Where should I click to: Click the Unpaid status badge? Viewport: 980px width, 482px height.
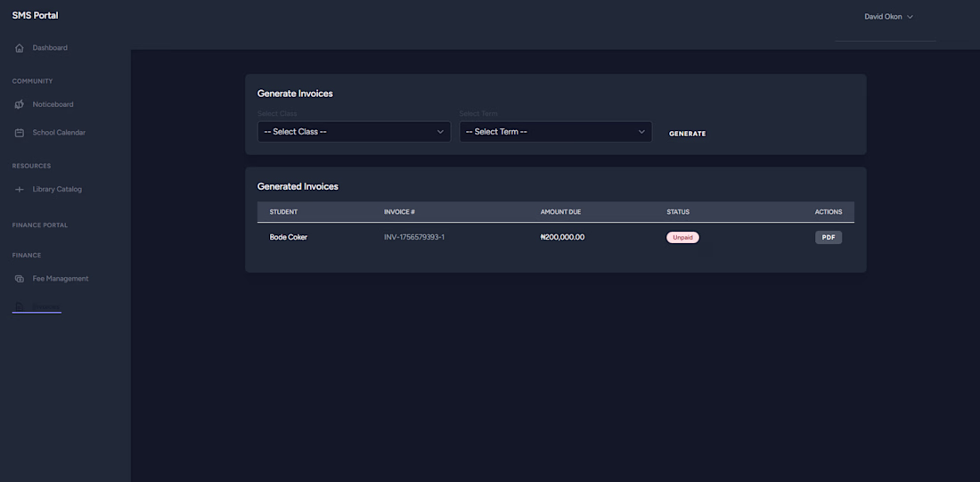coord(682,238)
